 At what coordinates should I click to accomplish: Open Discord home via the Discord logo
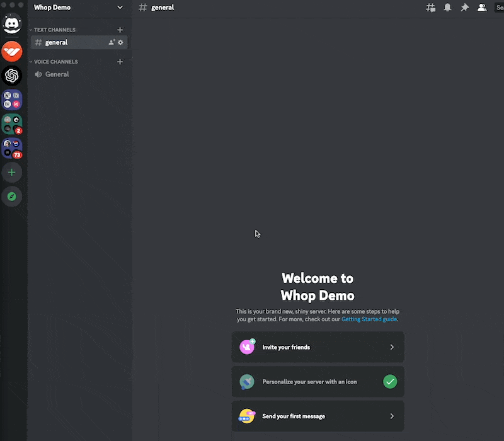click(x=12, y=24)
